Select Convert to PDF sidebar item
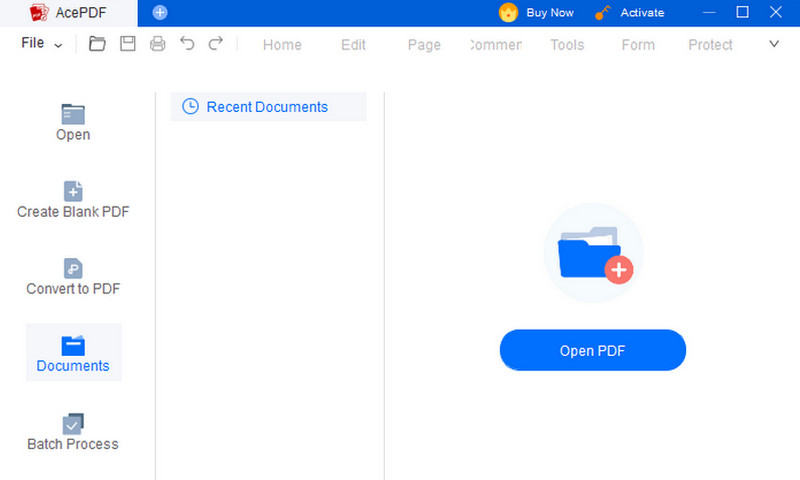The width and height of the screenshot is (800, 480). [73, 277]
